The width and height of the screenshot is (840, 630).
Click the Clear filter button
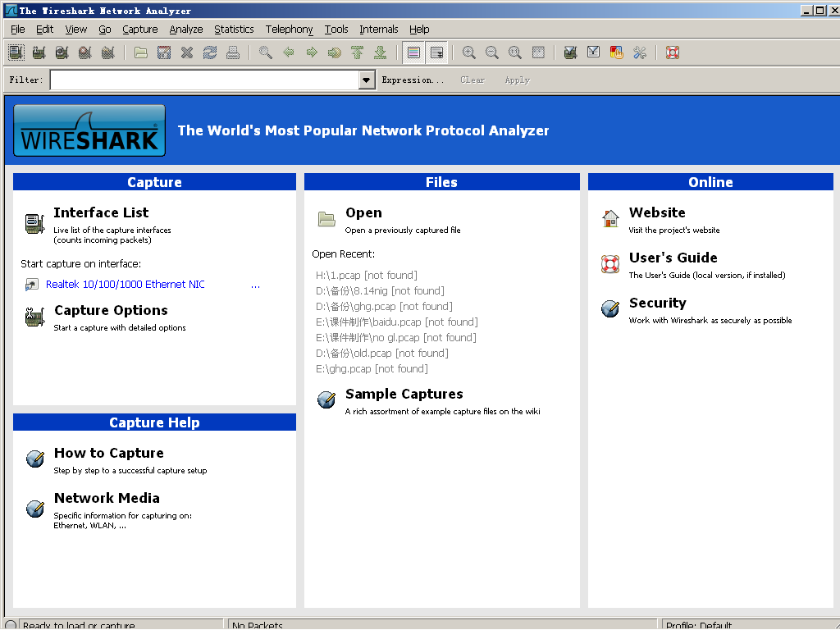[472, 80]
